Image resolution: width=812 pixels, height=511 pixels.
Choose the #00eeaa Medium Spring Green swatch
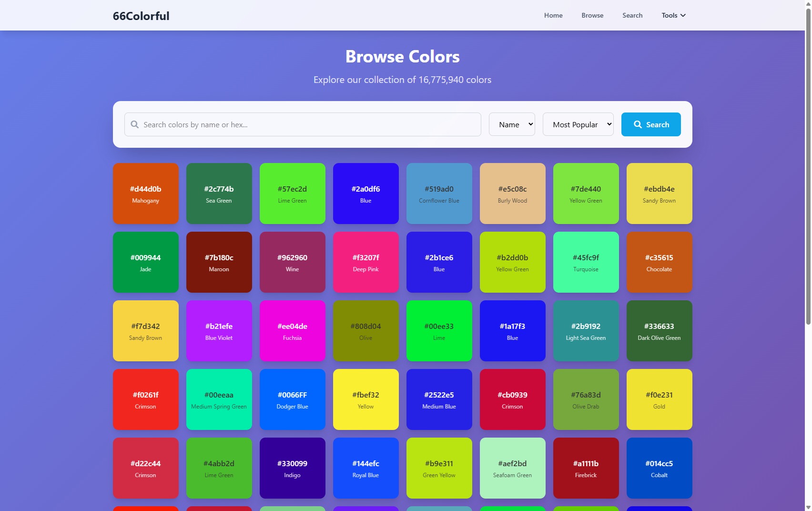tap(219, 399)
